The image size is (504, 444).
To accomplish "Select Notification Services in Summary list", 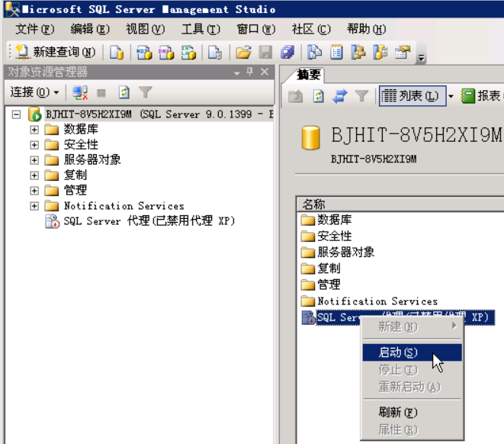I will click(x=370, y=301).
